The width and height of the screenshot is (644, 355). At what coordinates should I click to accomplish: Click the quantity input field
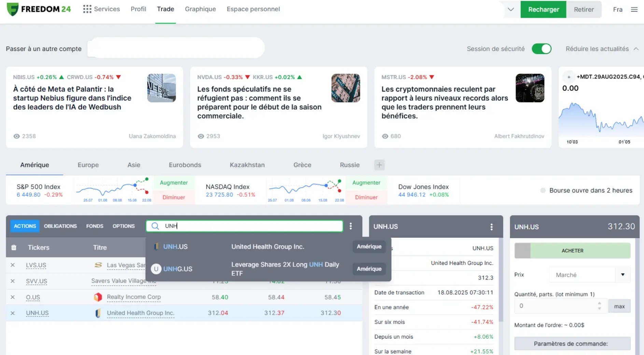(561, 306)
